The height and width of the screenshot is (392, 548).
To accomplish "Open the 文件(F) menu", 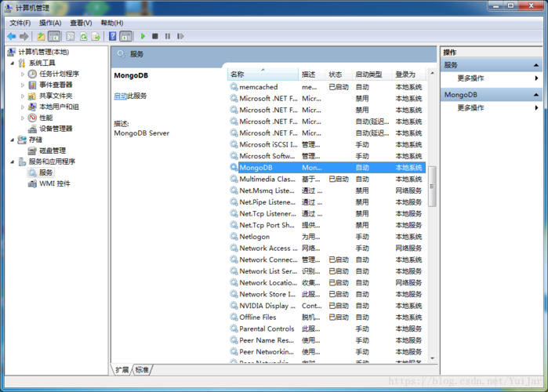I will [20, 23].
